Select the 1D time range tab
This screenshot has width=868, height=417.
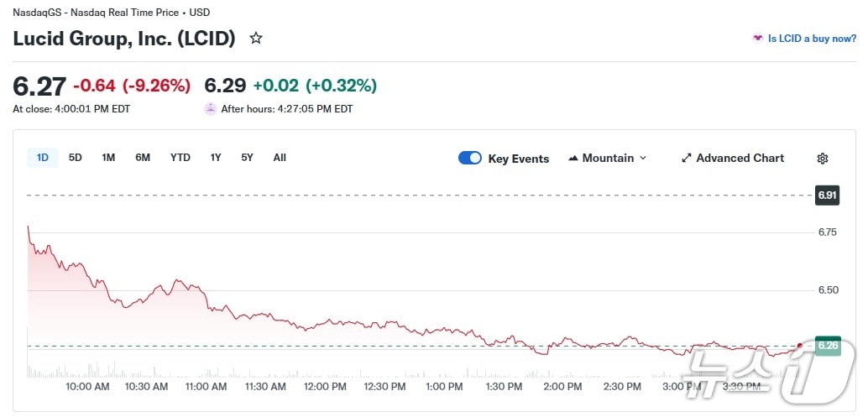(43, 158)
